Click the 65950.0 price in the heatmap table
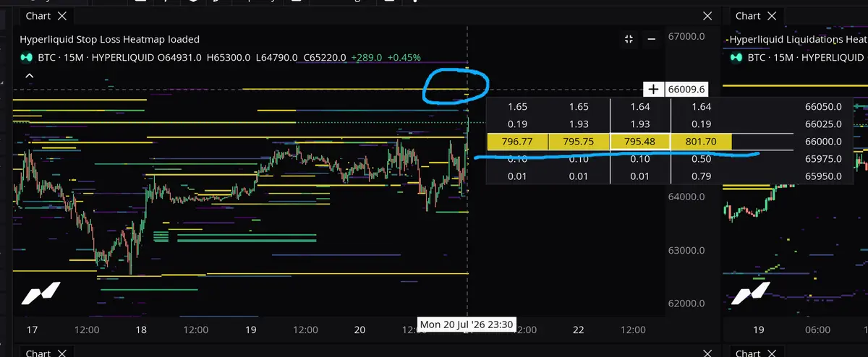Screen dimensions: 868x357 pos(823,176)
